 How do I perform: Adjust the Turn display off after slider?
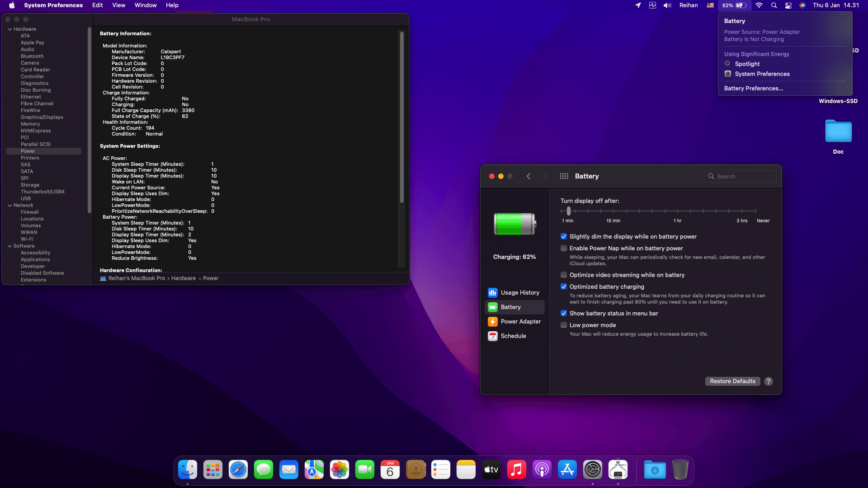[569, 211]
